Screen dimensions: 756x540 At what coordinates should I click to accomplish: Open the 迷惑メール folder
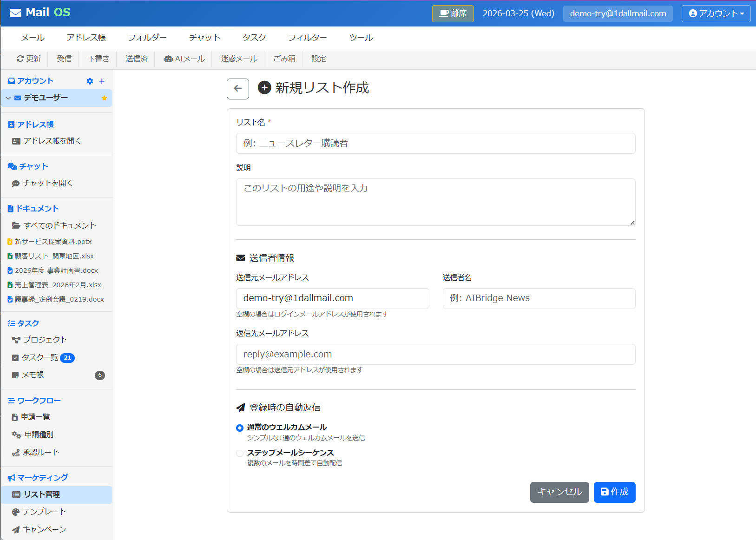click(239, 59)
